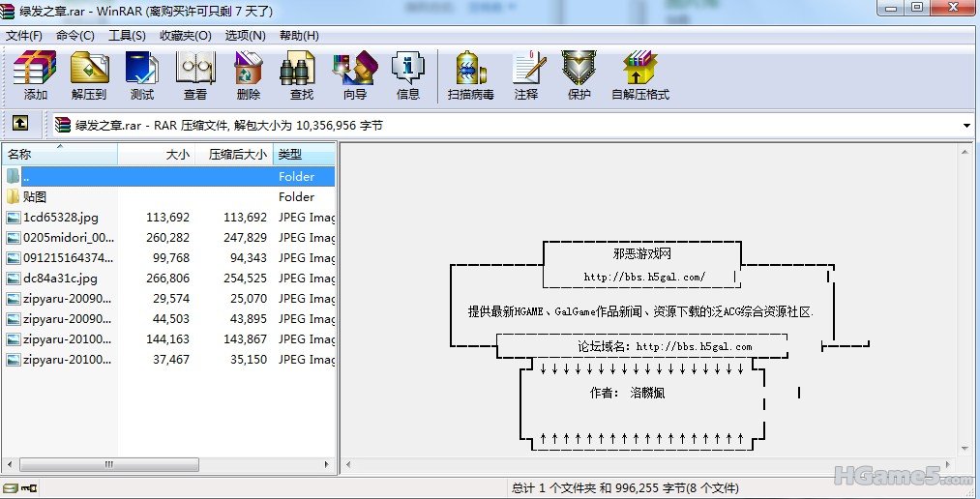Sort by 名称 column header

(x=59, y=155)
